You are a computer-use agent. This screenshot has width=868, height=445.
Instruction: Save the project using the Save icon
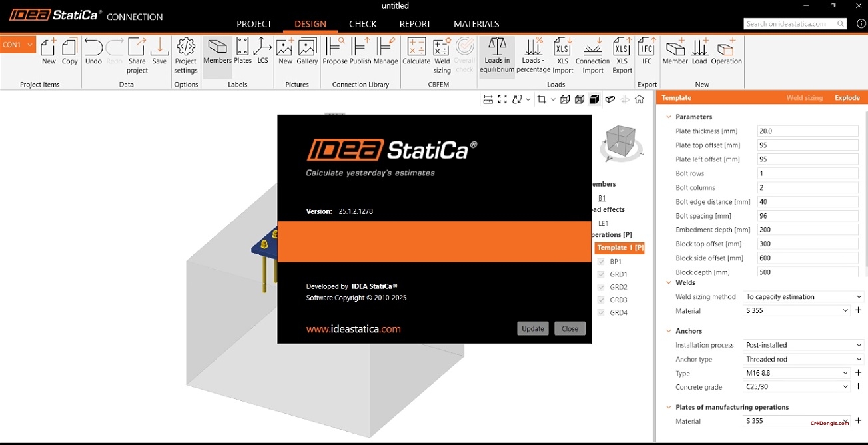point(159,51)
